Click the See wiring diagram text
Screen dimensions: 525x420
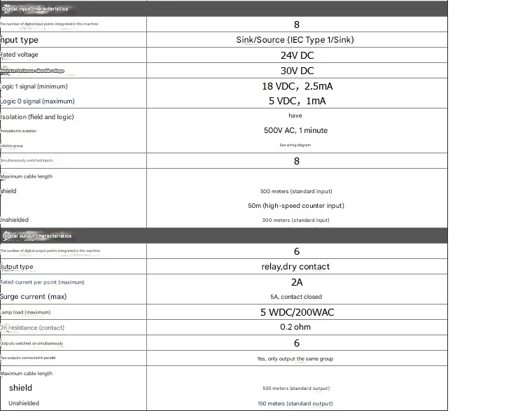click(x=295, y=145)
